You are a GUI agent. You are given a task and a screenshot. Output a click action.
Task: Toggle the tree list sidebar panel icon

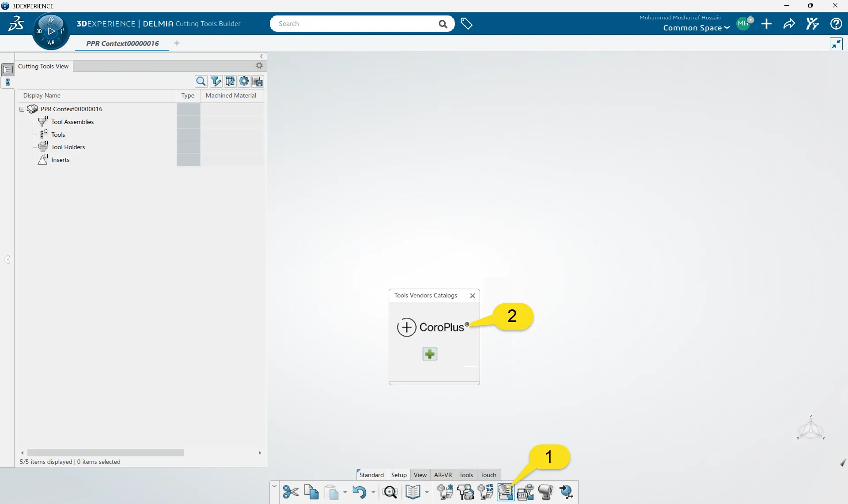pyautogui.click(x=8, y=69)
